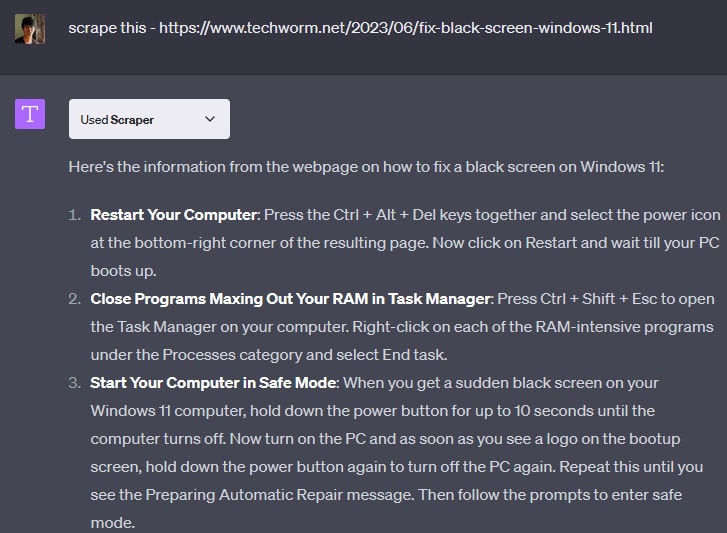Click 'Start Your Computer in Safe Mode' heading
The width and height of the screenshot is (727, 533).
coord(212,382)
